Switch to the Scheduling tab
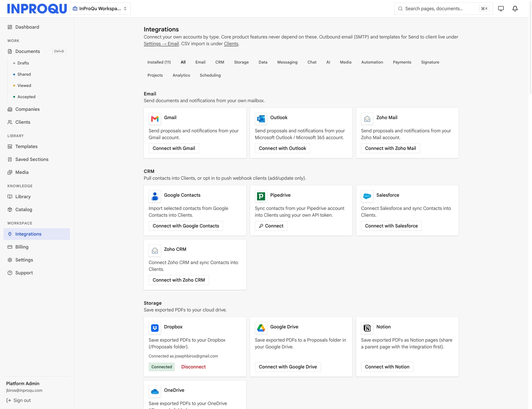Screen dimensions: 532x409 (210, 75)
